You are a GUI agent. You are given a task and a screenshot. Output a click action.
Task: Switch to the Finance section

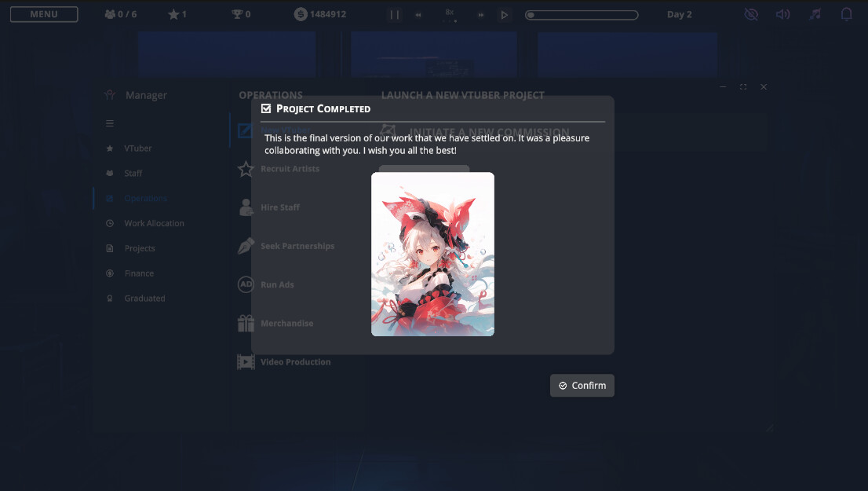click(140, 273)
